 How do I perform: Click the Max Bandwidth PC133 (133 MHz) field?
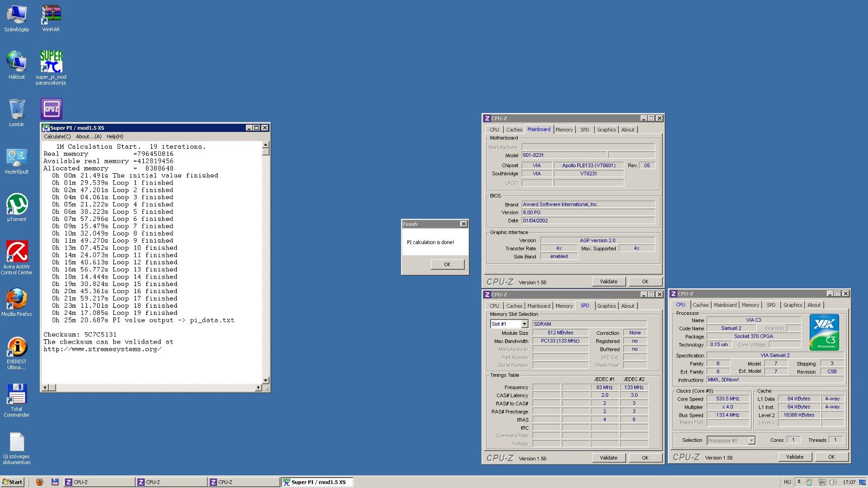click(x=560, y=341)
